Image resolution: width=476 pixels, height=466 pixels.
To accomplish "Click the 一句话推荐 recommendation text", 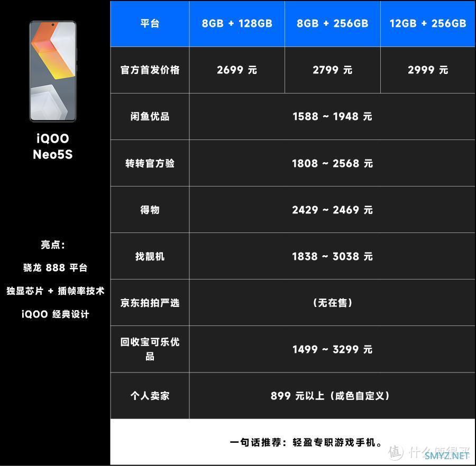I will 306,442.
